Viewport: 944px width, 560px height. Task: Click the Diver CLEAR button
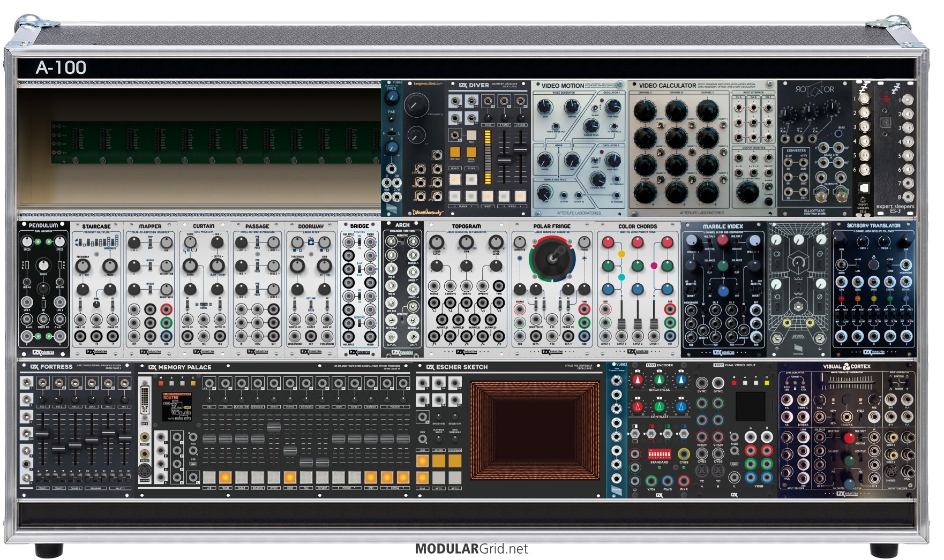(x=471, y=179)
